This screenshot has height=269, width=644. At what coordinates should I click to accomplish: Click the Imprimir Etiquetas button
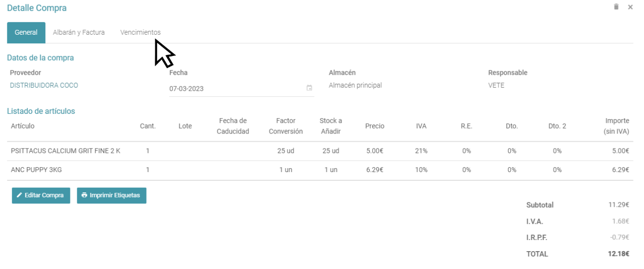(x=111, y=195)
